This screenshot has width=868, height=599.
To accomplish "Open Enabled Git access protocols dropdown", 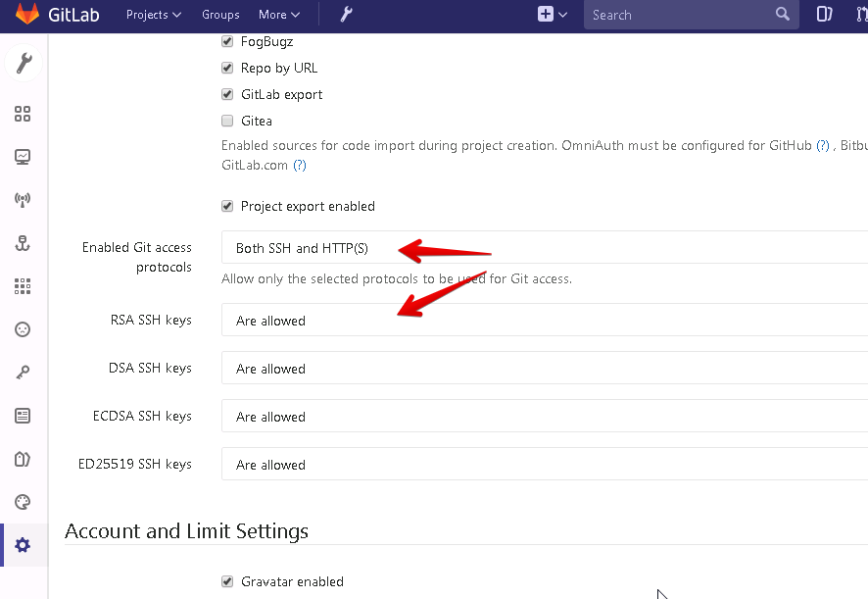I will point(545,247).
